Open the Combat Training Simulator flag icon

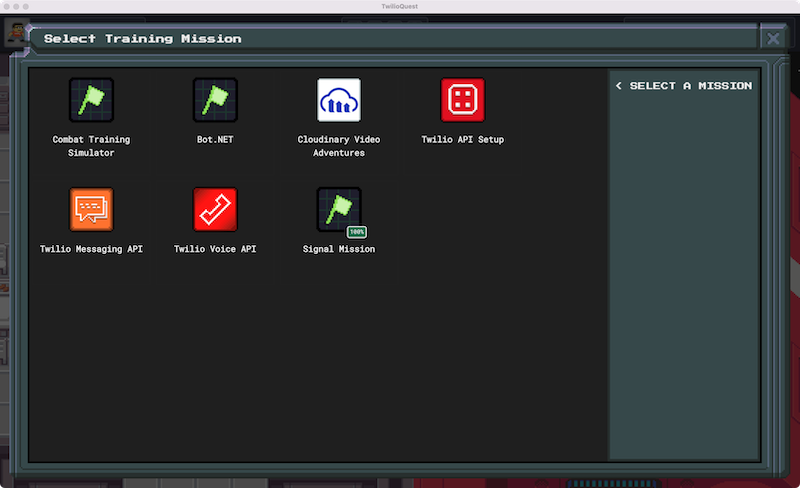[91, 100]
